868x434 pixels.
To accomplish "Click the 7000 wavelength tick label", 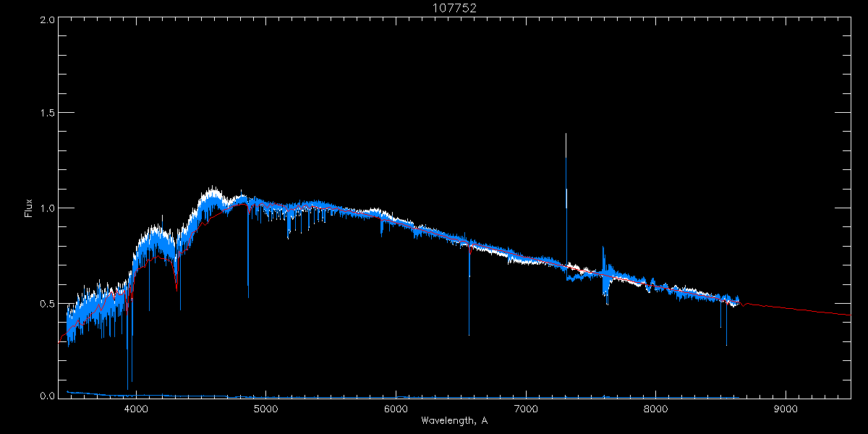I will tap(526, 409).
